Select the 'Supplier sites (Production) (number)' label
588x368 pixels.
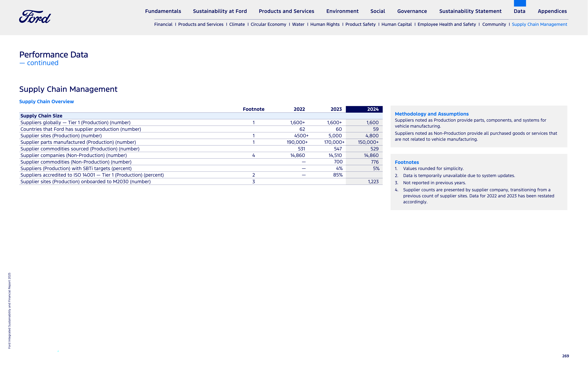(61, 136)
